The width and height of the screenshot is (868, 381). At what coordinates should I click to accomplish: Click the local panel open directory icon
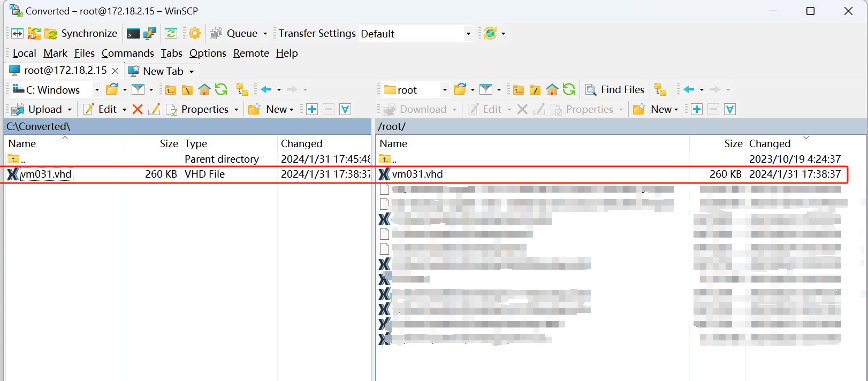point(112,89)
